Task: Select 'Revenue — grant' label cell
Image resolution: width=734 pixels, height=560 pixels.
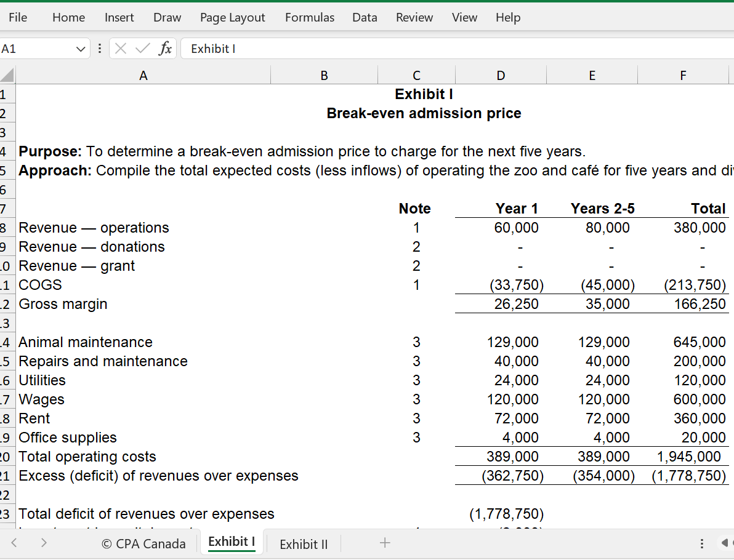Action: (x=76, y=266)
